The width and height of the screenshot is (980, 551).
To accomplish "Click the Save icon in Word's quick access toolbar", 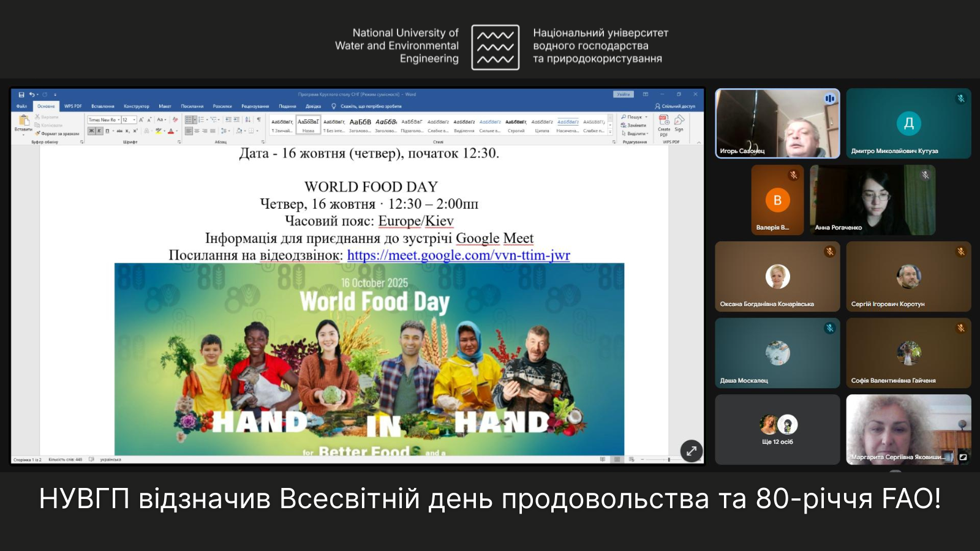I will click(x=21, y=95).
